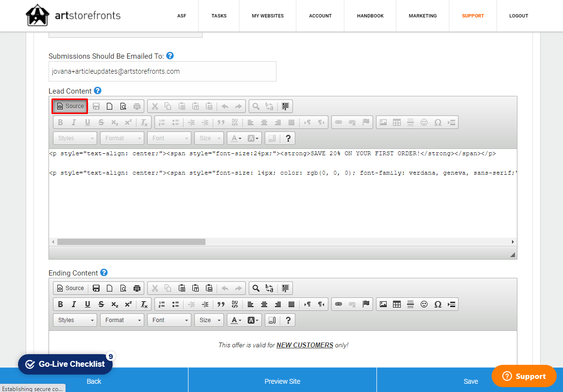Insert block quote in Ending Content editor
Image resolution: width=563 pixels, height=392 pixels.
click(221, 304)
